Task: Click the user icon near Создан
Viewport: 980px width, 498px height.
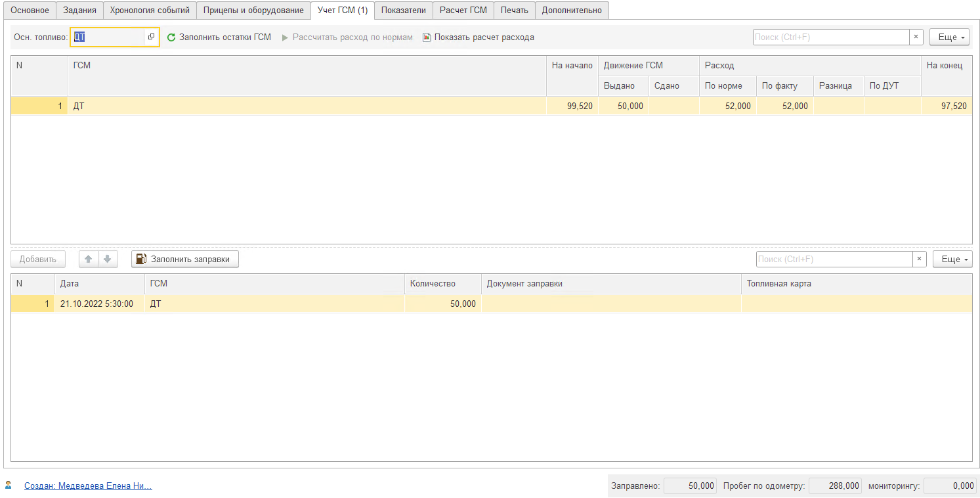Action: pyautogui.click(x=9, y=486)
